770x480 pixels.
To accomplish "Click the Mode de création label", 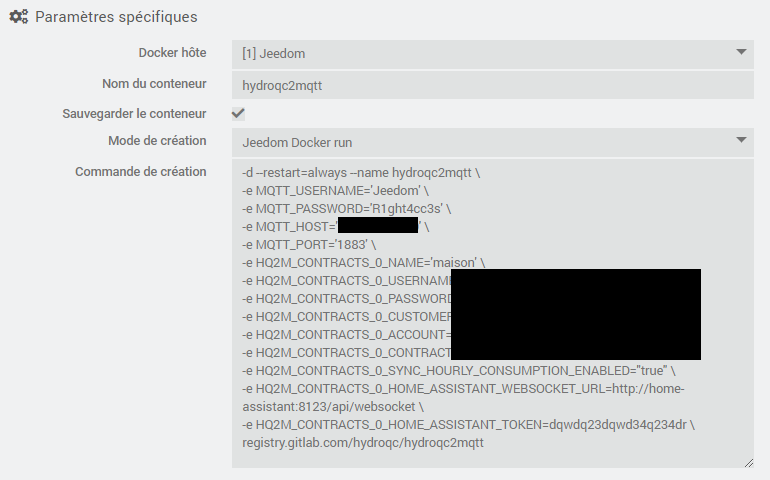I will 157,141.
